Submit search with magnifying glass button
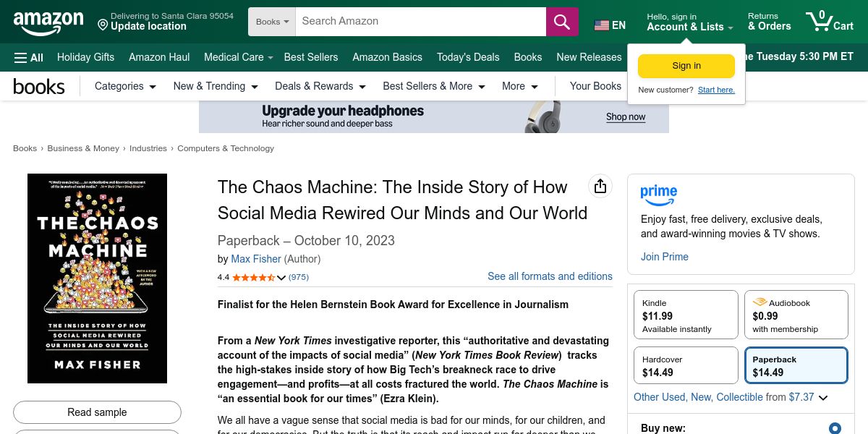The image size is (868, 434). [x=562, y=22]
